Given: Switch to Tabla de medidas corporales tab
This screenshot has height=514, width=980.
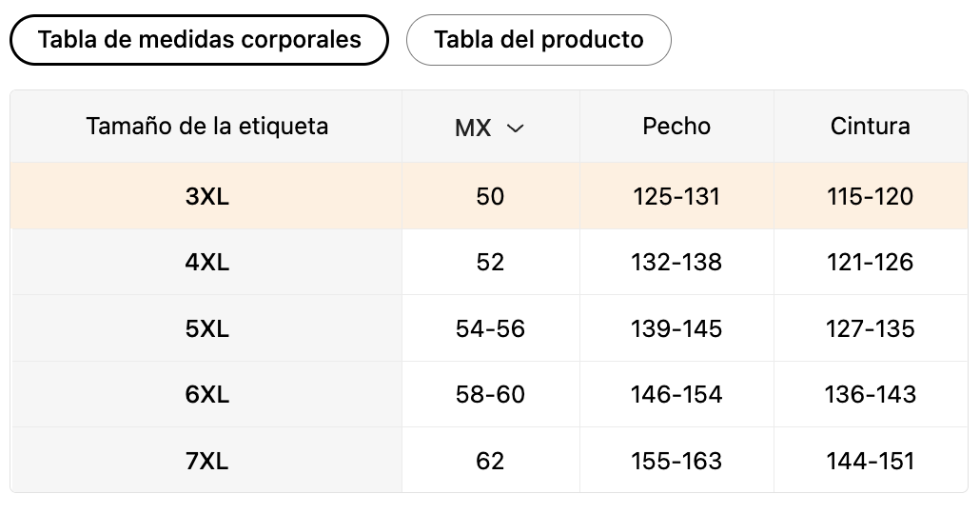Looking at the screenshot, I should coord(200,40).
